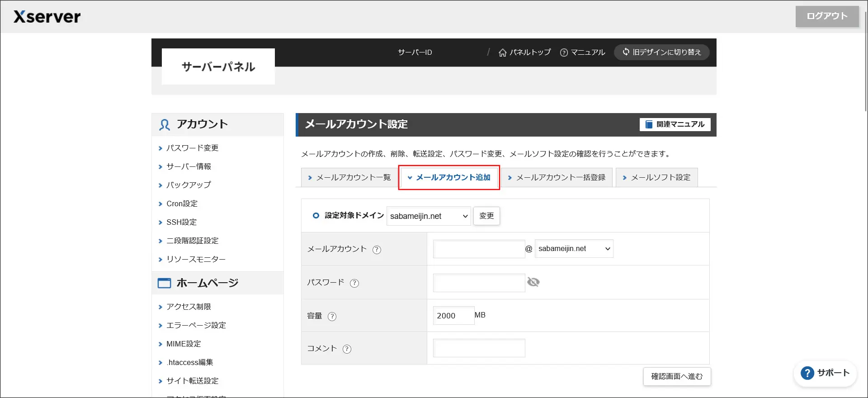Open Cron設定 in the sidebar
868x398 pixels.
coord(182,204)
